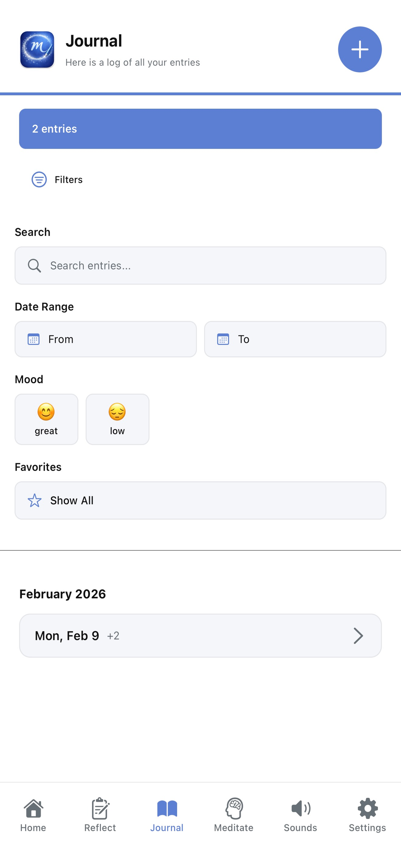The width and height of the screenshot is (401, 868).
Task: Go to the Home tab
Action: (33, 815)
